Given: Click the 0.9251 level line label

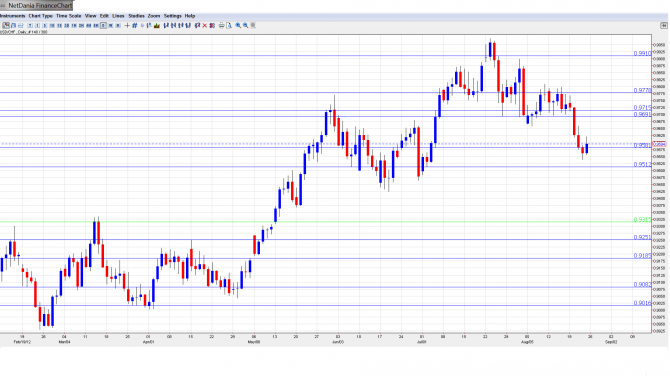Looking at the screenshot, I should [x=642, y=237].
